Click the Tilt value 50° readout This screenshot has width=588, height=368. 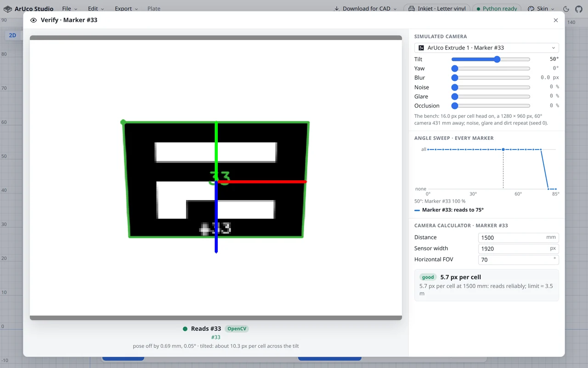tap(554, 59)
